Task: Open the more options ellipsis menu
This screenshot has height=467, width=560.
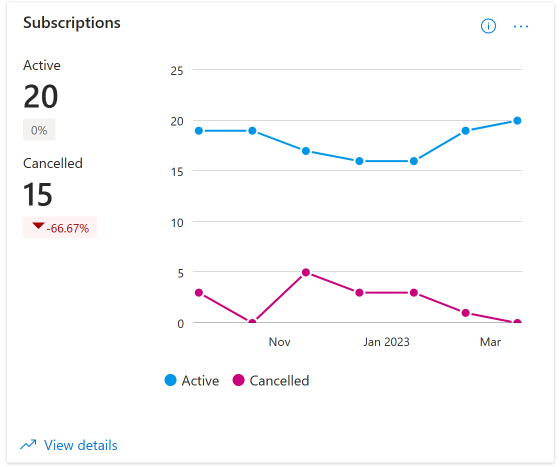Action: tap(521, 26)
